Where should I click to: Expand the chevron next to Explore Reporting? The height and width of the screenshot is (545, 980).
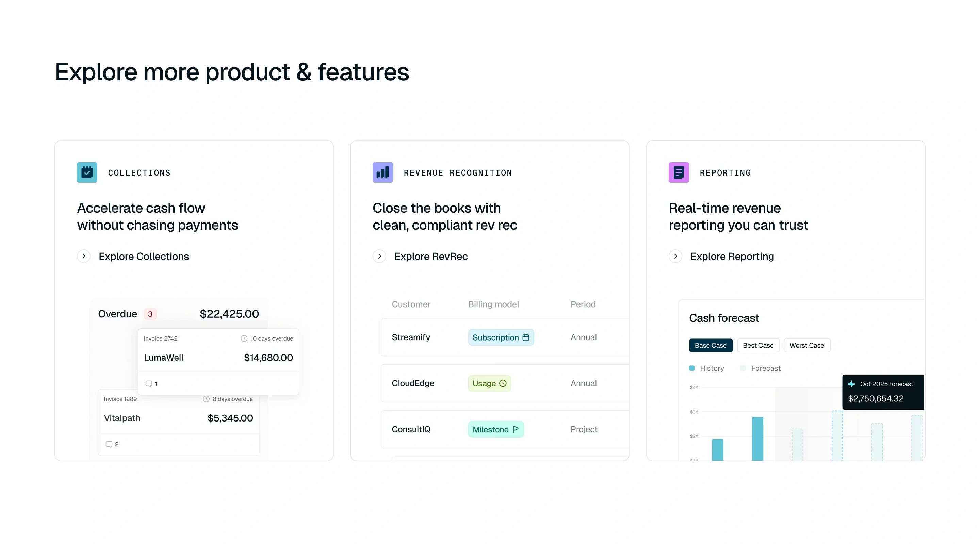[x=675, y=256]
